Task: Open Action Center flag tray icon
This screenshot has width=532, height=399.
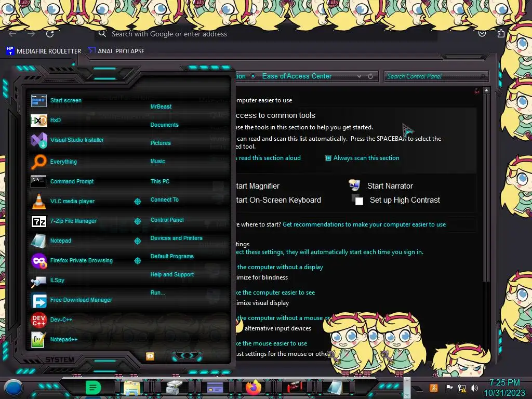Action: (449, 388)
